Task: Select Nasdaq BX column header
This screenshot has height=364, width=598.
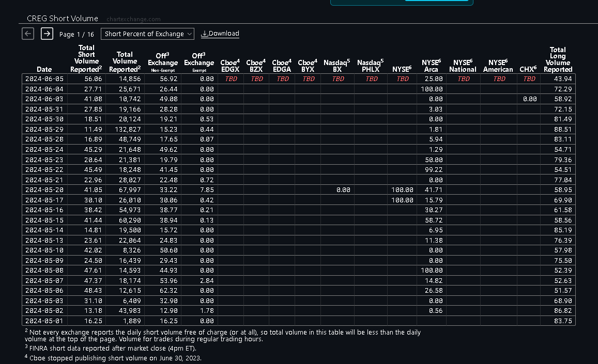Action: 337,66
